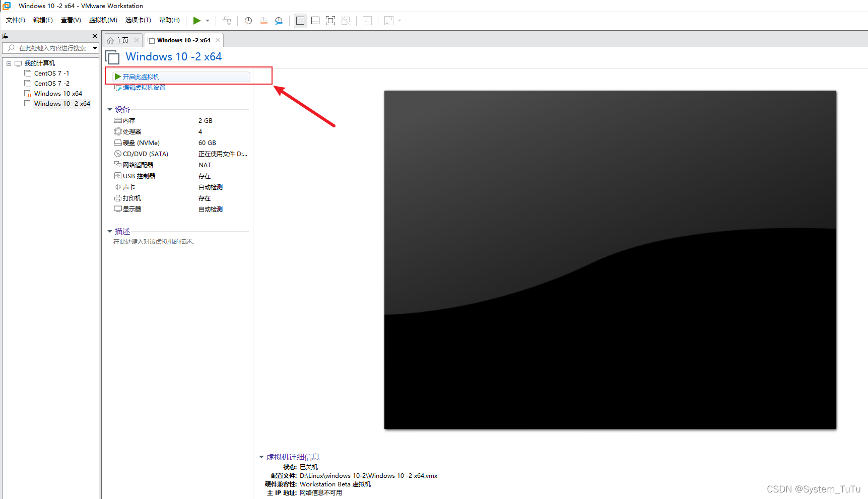Collapse the 描述 description section

click(110, 231)
